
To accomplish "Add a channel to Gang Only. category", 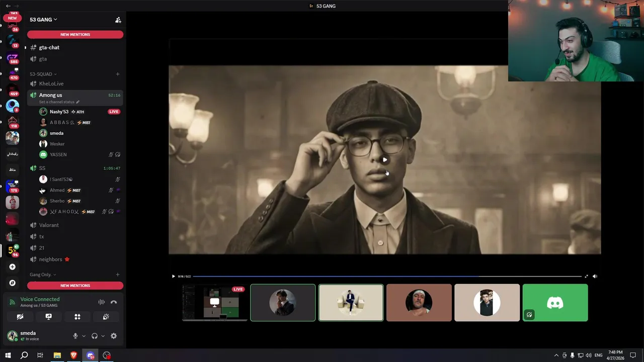I will pyautogui.click(x=118, y=275).
